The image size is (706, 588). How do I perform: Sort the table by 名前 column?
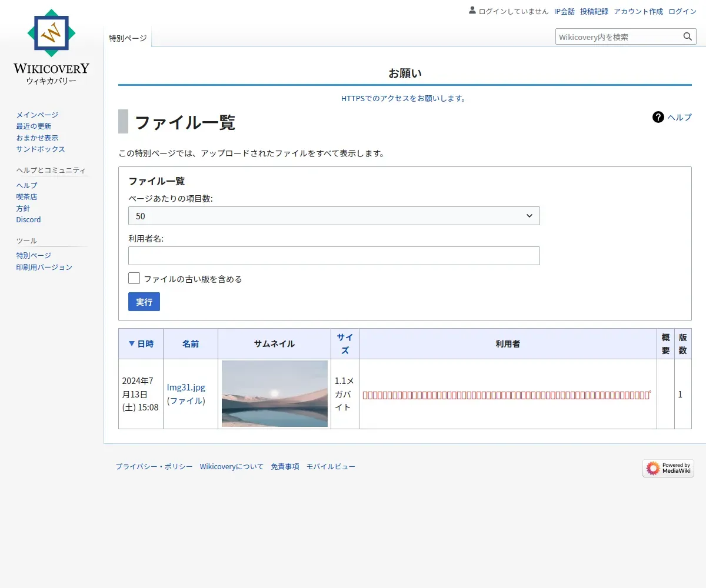point(191,343)
